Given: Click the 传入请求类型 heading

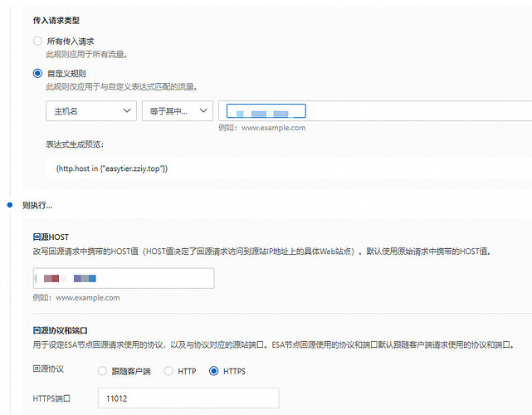Looking at the screenshot, I should coord(56,21).
